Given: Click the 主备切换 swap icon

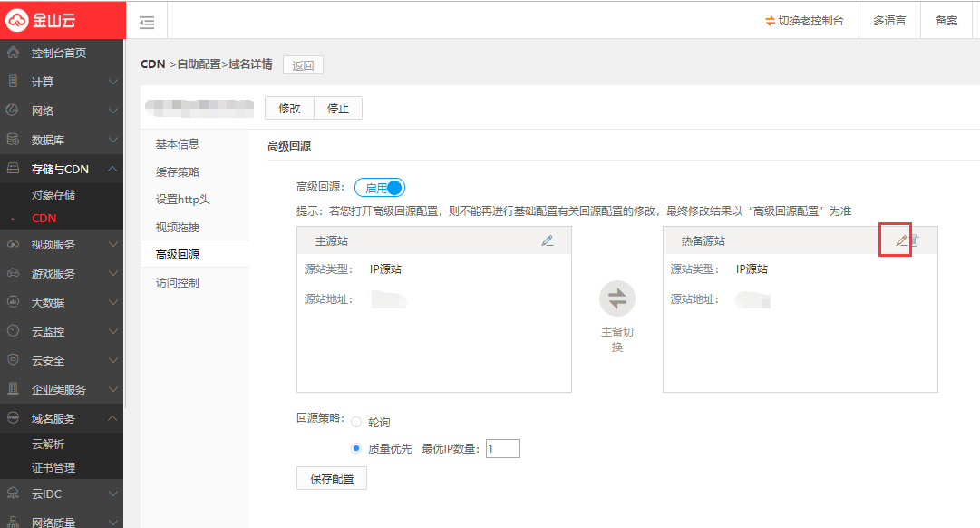Looking at the screenshot, I should click(x=617, y=298).
